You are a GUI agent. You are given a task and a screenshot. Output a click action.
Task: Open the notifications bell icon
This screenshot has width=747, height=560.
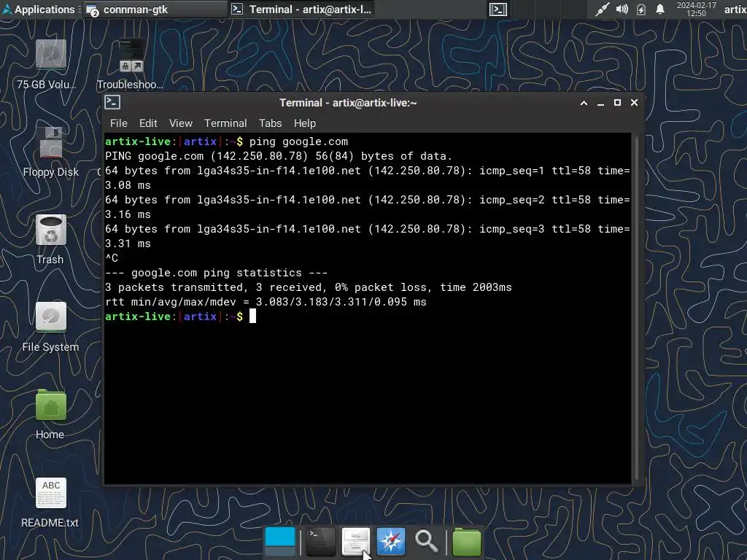[660, 9]
